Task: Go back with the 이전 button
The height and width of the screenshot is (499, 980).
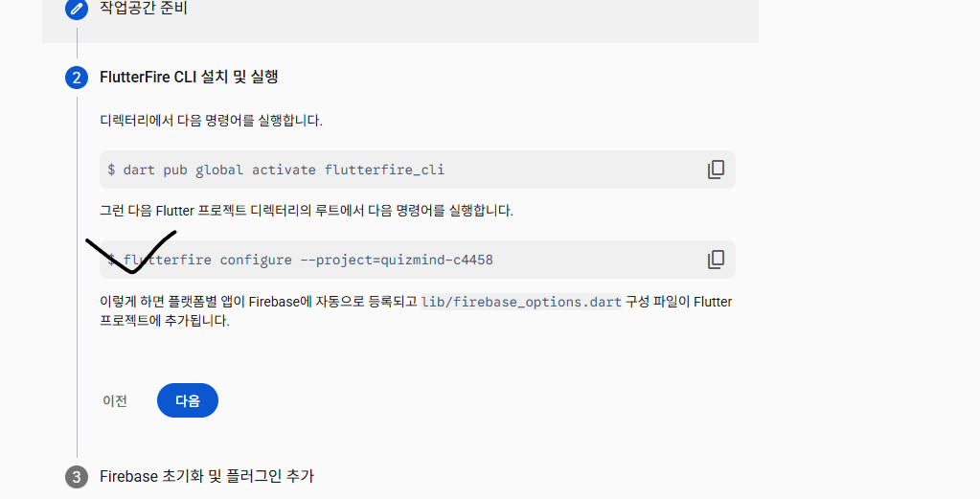Action: click(115, 401)
